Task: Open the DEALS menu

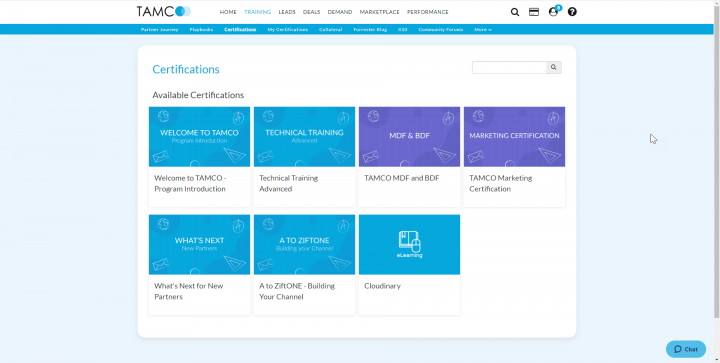Action: coord(311,12)
